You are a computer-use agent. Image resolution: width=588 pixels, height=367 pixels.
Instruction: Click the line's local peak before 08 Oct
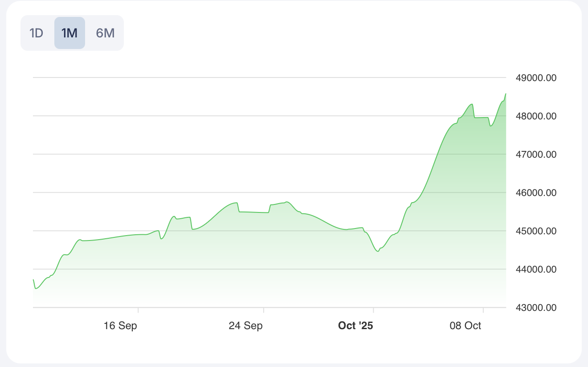(471, 104)
